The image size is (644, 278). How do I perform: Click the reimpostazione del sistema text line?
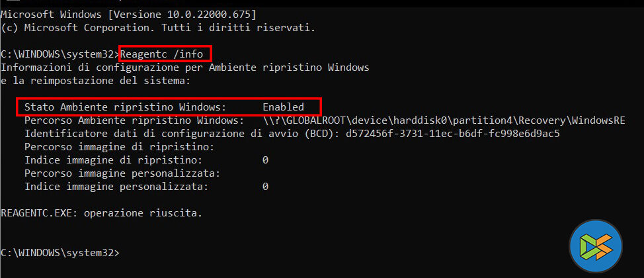95,81
